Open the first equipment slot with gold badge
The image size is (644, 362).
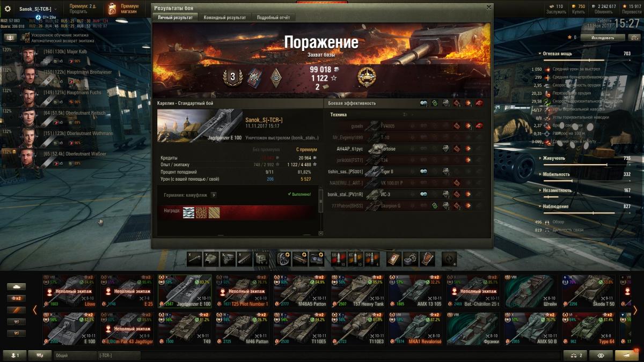point(284,258)
